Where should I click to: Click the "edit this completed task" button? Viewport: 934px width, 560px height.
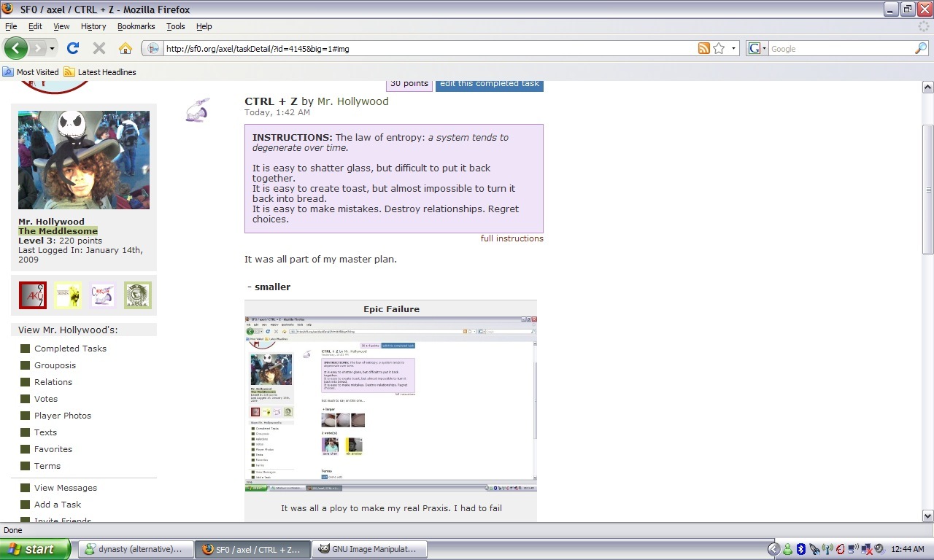point(489,85)
